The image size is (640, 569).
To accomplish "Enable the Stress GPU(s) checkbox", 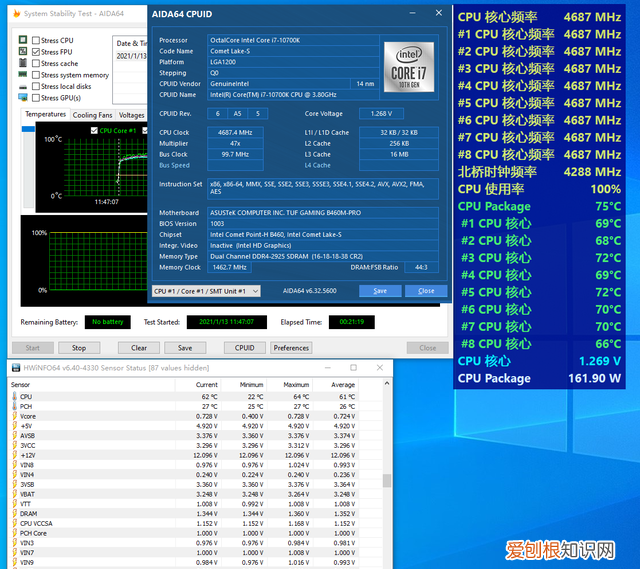I will tap(36, 98).
